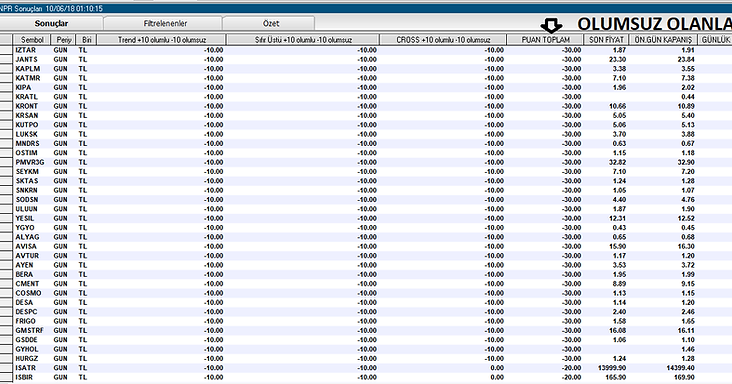Image resolution: width=732 pixels, height=384 pixels.
Task: Click the Periy column header
Action: (63, 40)
